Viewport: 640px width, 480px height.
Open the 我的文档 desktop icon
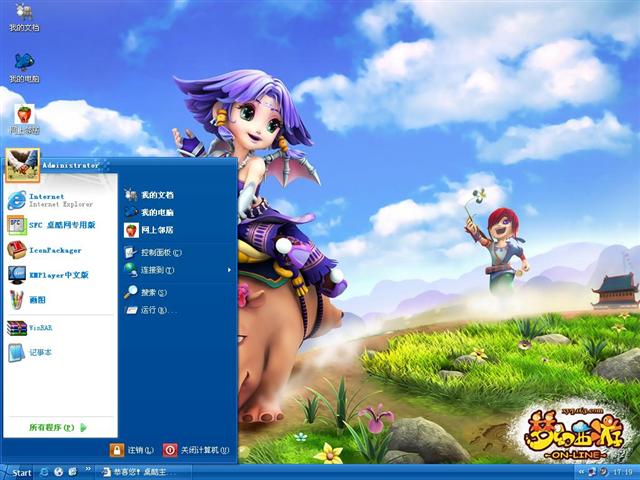click(x=24, y=16)
